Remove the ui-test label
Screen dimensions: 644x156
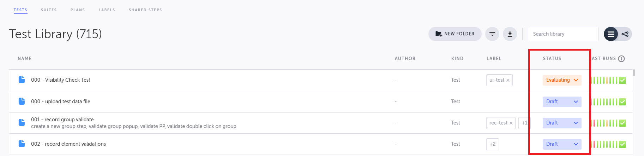508,80
